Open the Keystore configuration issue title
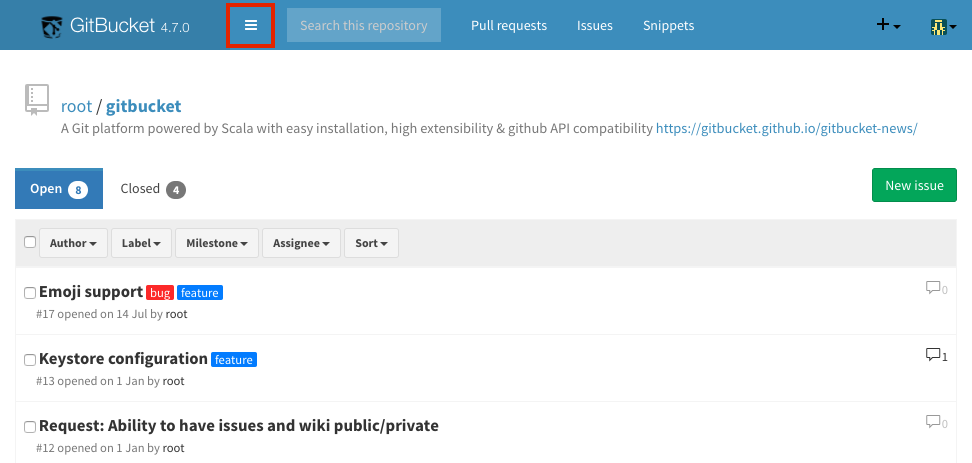This screenshot has width=972, height=463. click(123, 359)
